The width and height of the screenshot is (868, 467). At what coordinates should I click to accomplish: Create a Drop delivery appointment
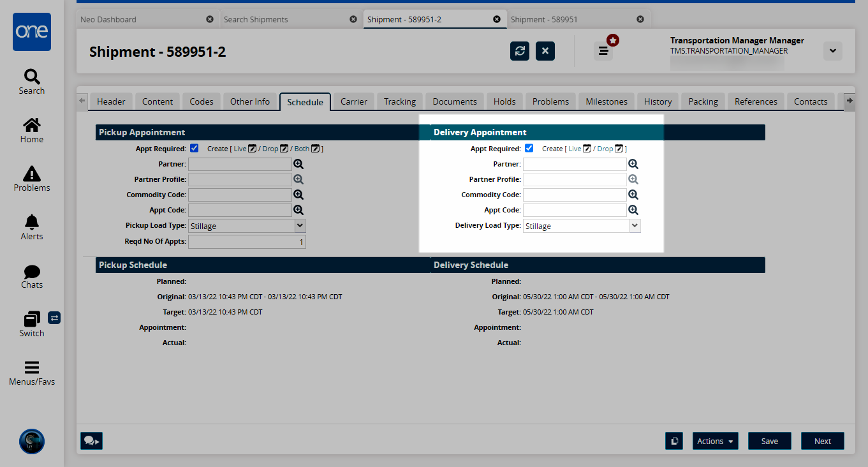tap(610, 149)
